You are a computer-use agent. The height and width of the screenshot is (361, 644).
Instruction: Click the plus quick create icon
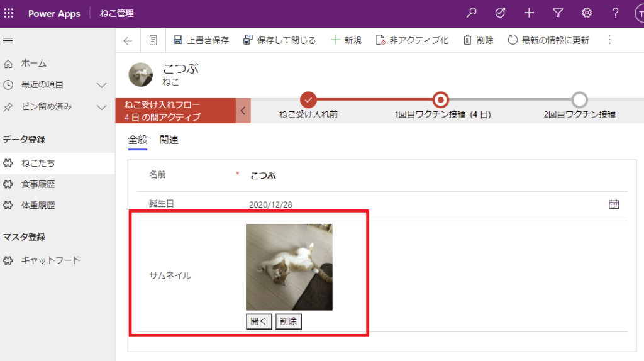529,13
